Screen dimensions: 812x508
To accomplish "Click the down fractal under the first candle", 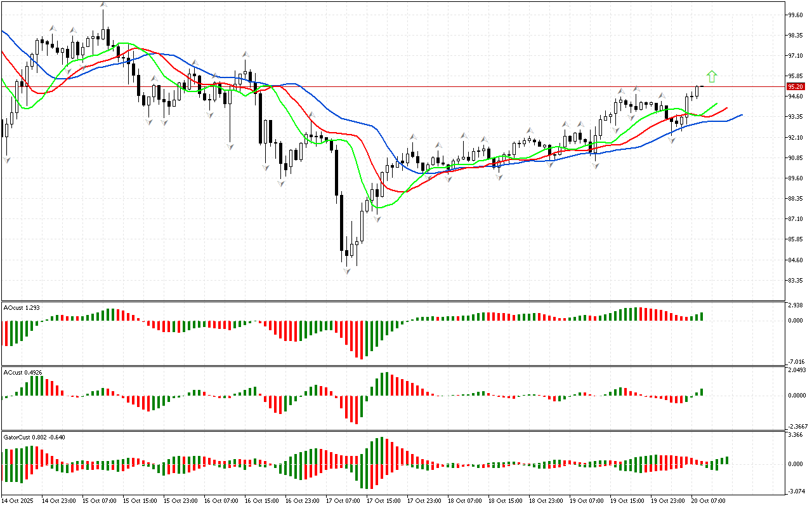I will (7, 160).
